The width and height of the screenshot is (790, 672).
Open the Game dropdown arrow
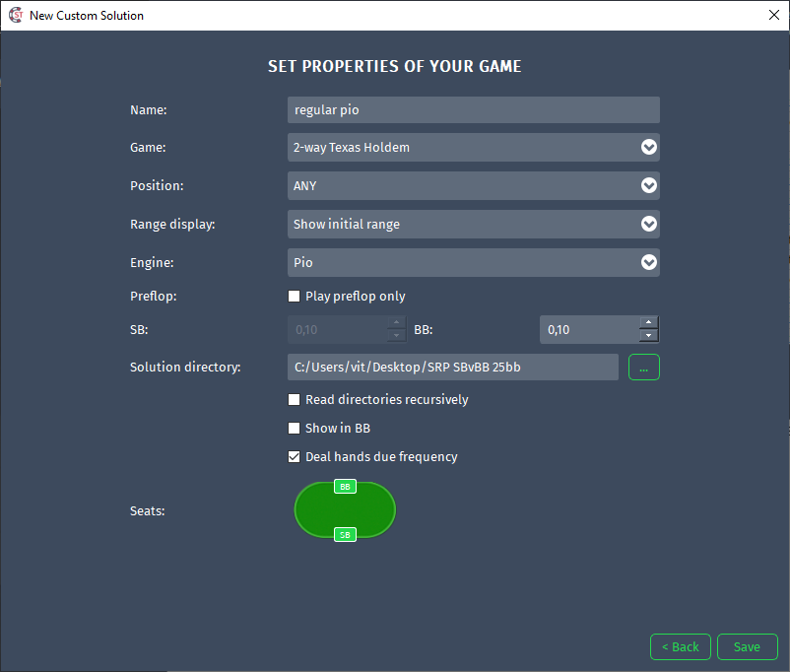[649, 147]
